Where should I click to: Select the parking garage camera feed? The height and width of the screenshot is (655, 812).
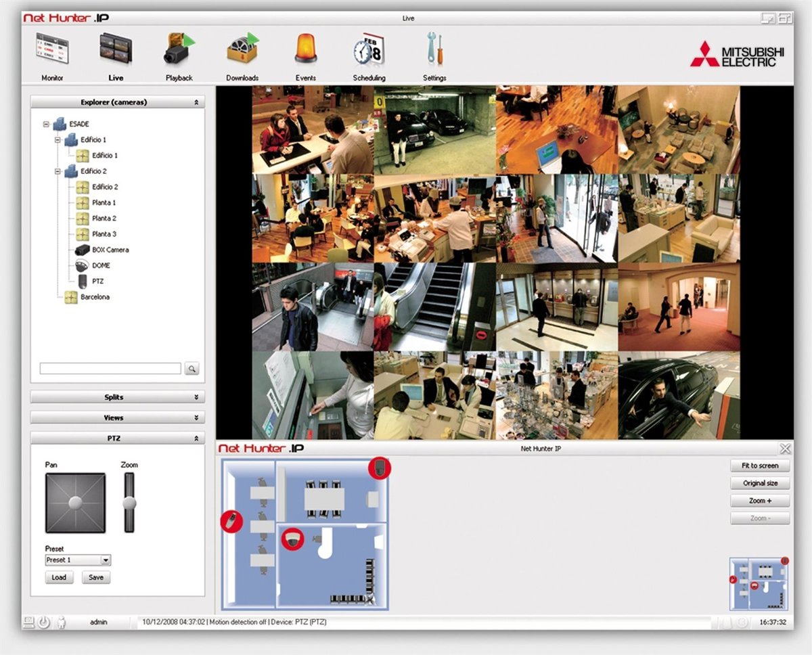click(434, 129)
